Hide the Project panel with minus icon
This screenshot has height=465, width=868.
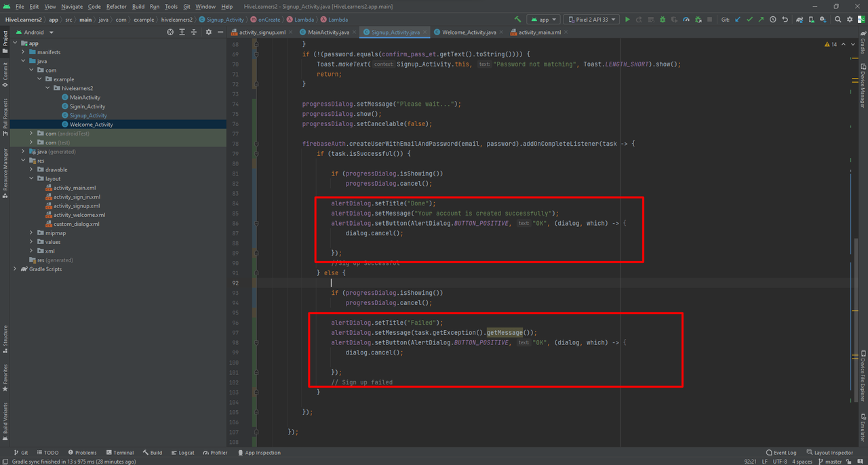(220, 32)
